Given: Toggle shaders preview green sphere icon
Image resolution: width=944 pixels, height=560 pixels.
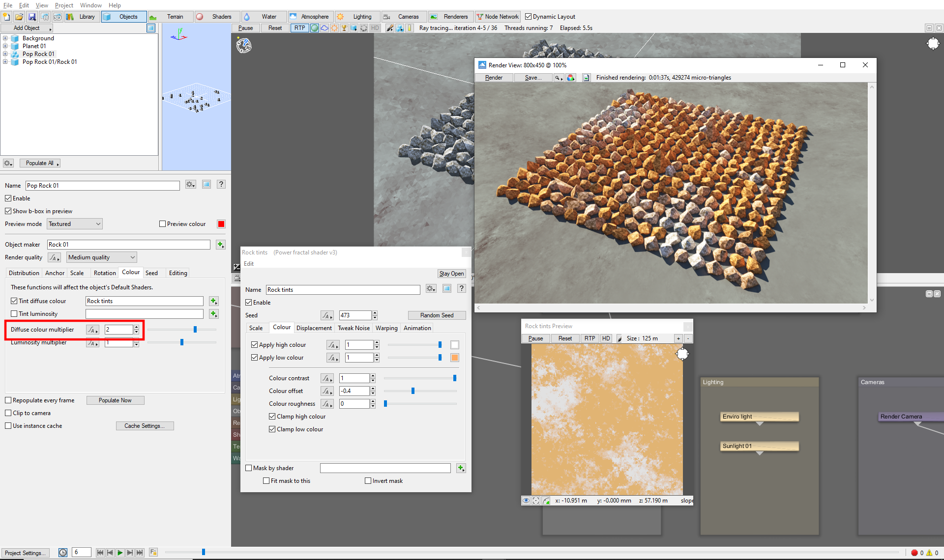Looking at the screenshot, I should (315, 28).
